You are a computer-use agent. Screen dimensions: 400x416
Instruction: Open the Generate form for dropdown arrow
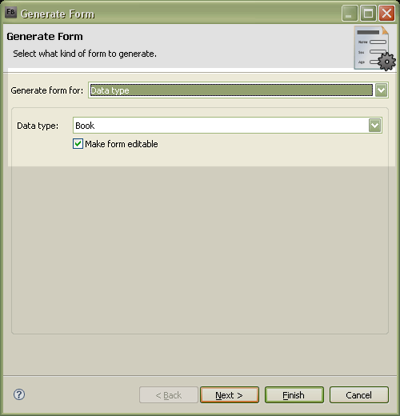381,90
